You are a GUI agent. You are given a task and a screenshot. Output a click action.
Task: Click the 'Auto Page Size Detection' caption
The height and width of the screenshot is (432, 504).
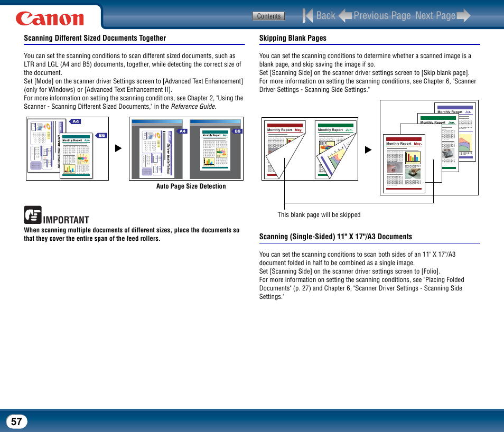point(191,186)
